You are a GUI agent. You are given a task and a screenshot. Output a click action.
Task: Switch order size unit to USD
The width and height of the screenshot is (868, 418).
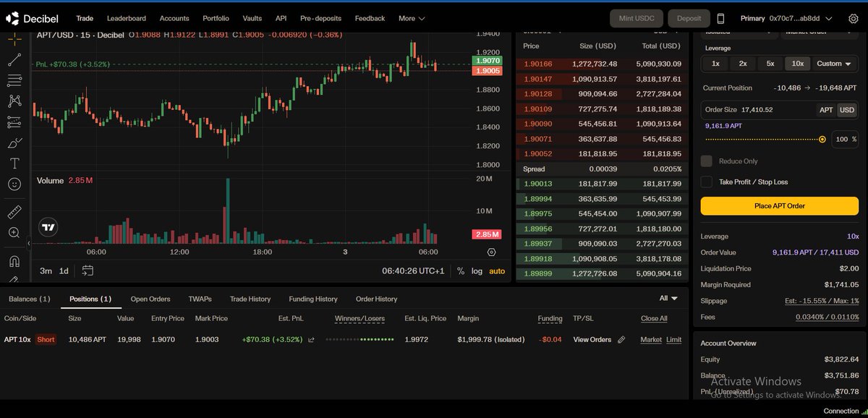pyautogui.click(x=847, y=110)
